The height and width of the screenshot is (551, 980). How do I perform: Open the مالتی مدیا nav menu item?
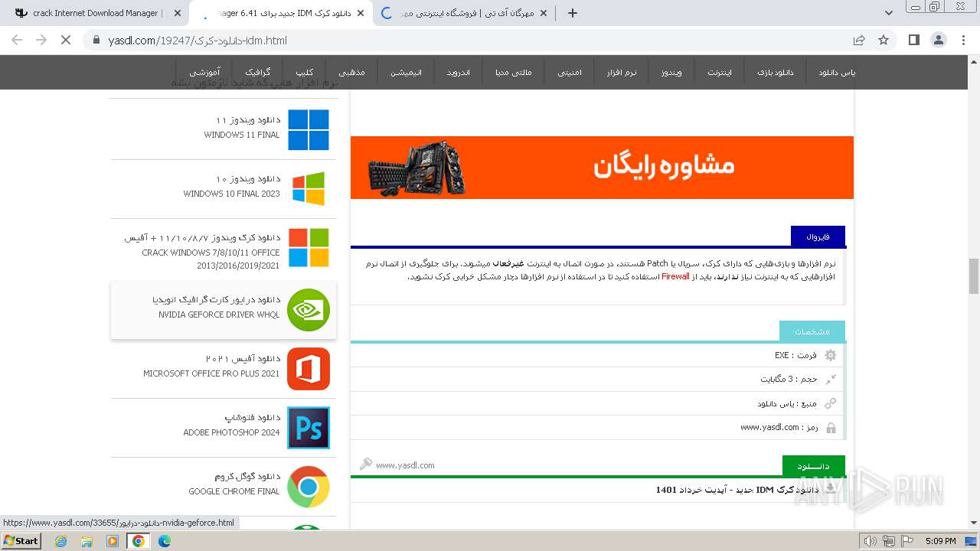(513, 72)
